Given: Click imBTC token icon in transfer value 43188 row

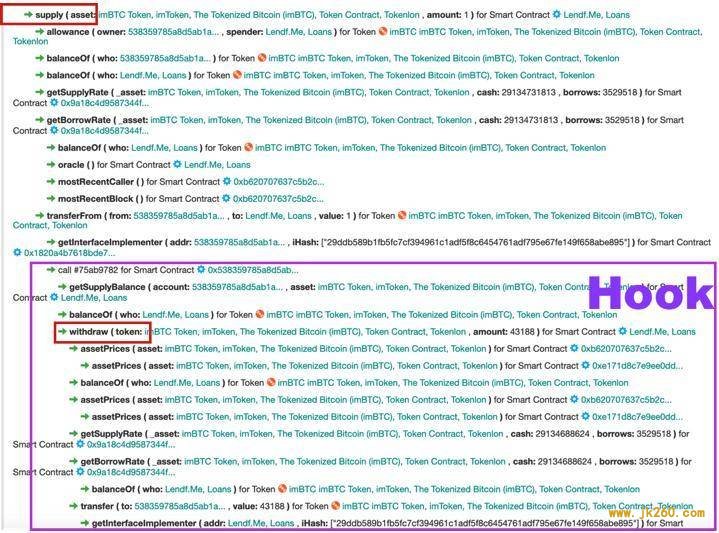Looking at the screenshot, I should (x=336, y=505).
